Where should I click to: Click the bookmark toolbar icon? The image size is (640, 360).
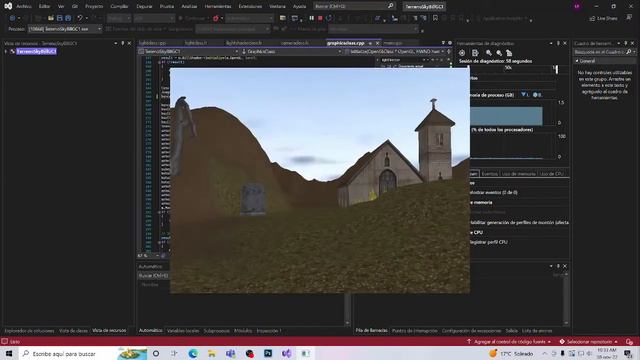(435, 18)
